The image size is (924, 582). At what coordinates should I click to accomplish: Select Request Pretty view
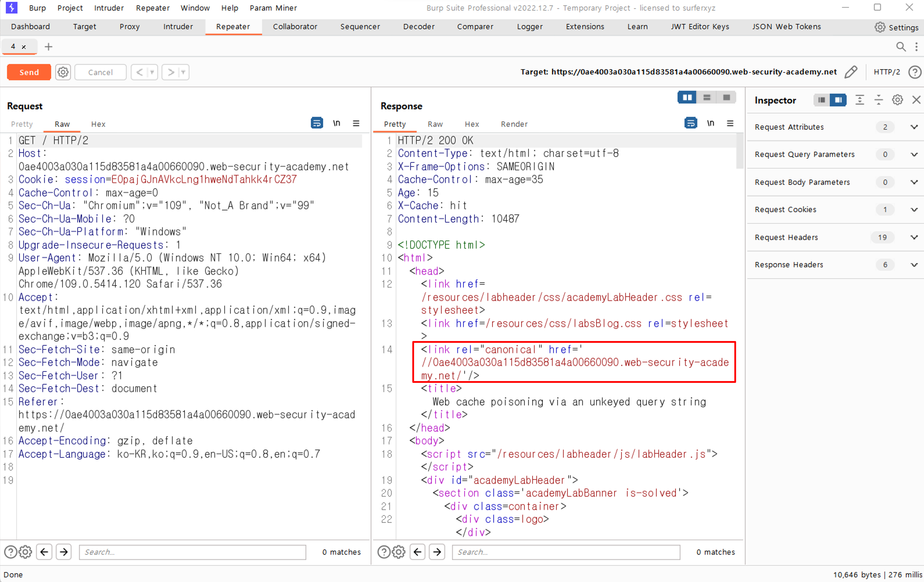click(22, 124)
